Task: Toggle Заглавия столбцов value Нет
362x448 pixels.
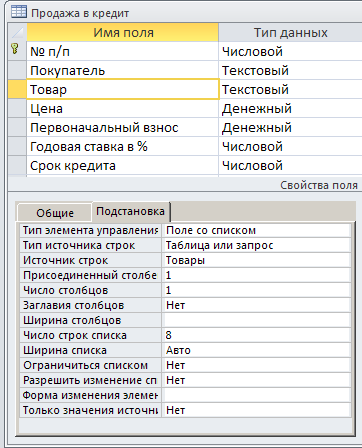Action: pyautogui.click(x=256, y=305)
